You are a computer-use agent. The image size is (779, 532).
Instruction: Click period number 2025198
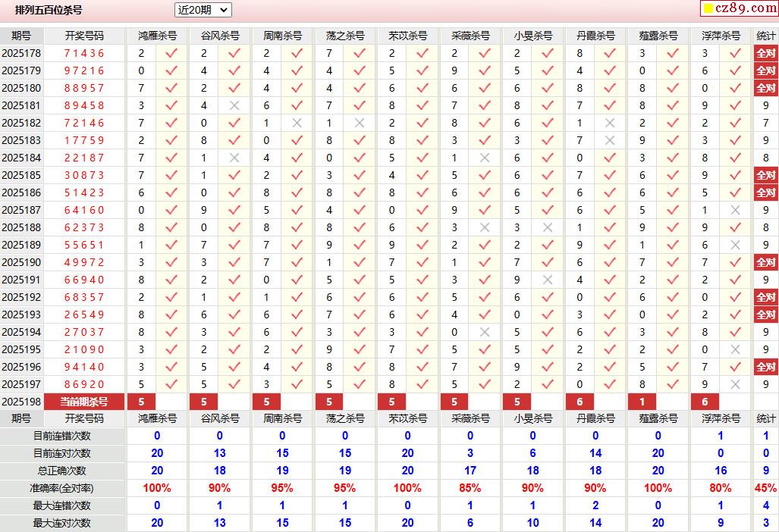click(21, 402)
